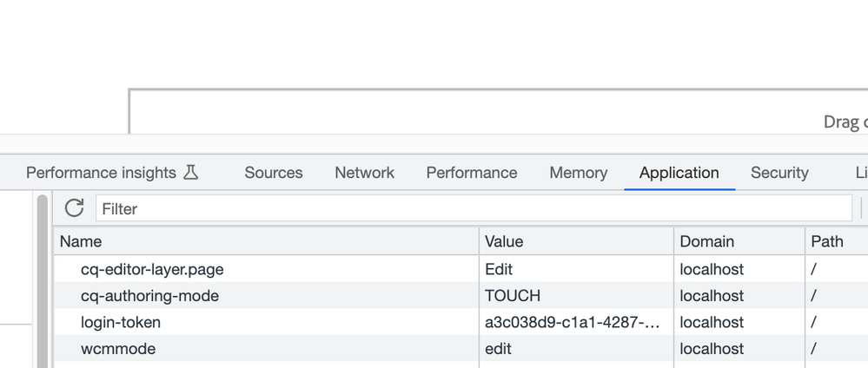
Task: Click the cookie Filter input field
Action: [x=474, y=208]
